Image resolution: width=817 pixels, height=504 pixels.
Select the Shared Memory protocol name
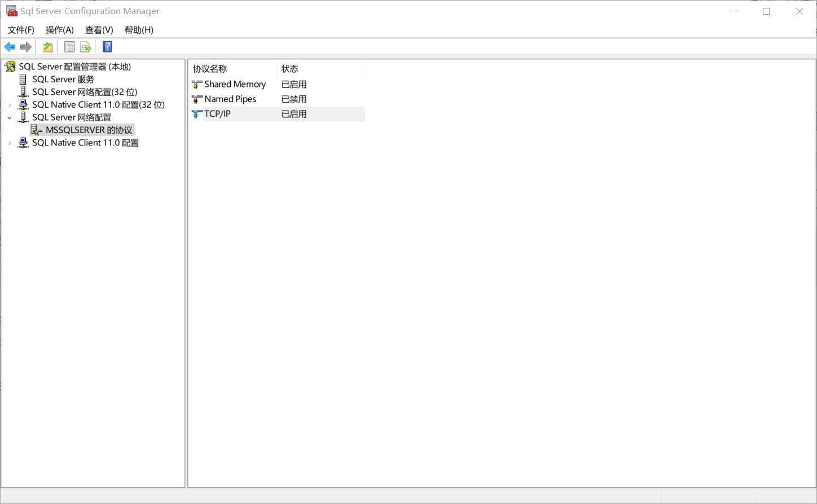click(235, 85)
